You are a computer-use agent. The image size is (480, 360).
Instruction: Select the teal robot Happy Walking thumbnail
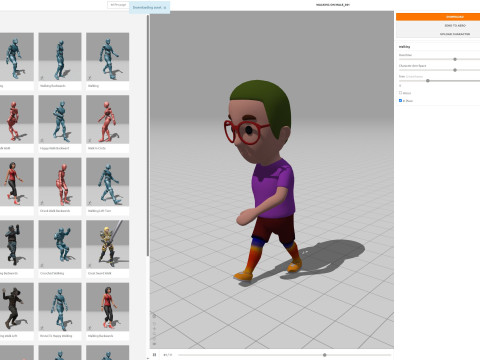(x=60, y=307)
